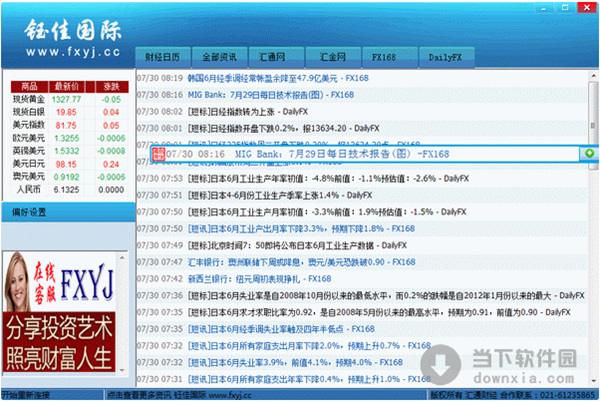
Task: Maximize the application window
Action: [563, 7]
